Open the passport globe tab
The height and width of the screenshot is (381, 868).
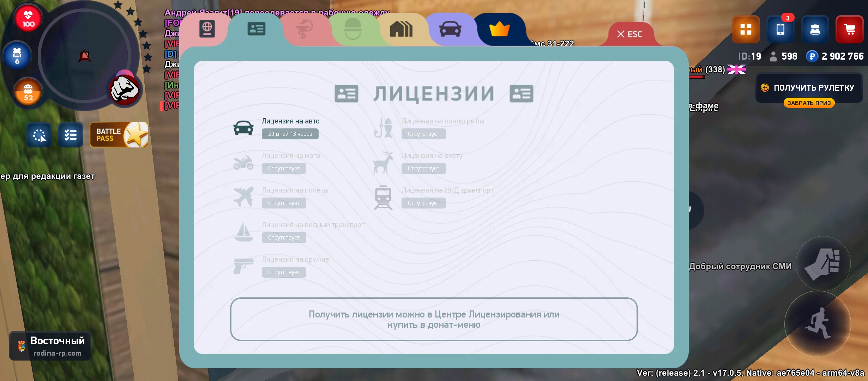click(x=207, y=29)
